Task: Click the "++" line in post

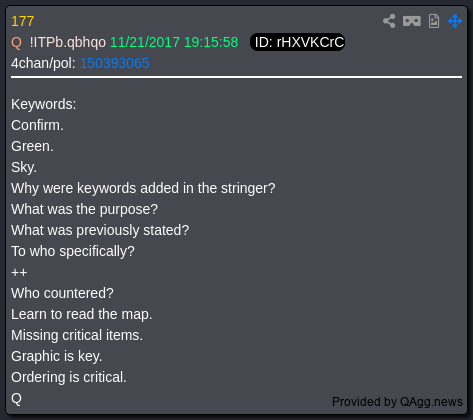Action: 19,272
